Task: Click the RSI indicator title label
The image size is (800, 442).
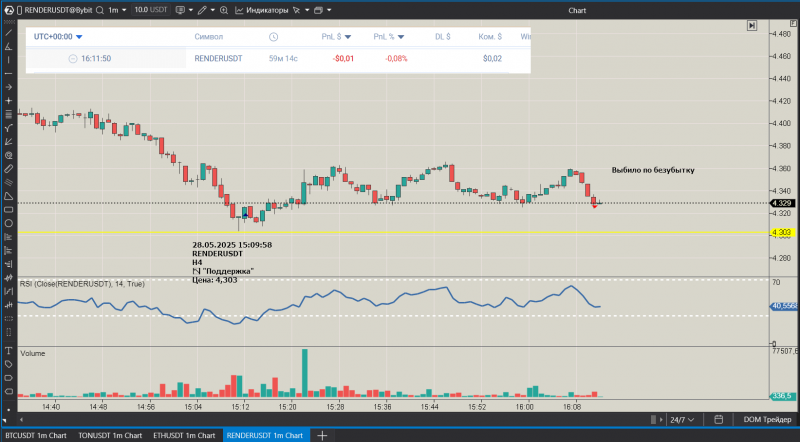Action: click(82, 284)
